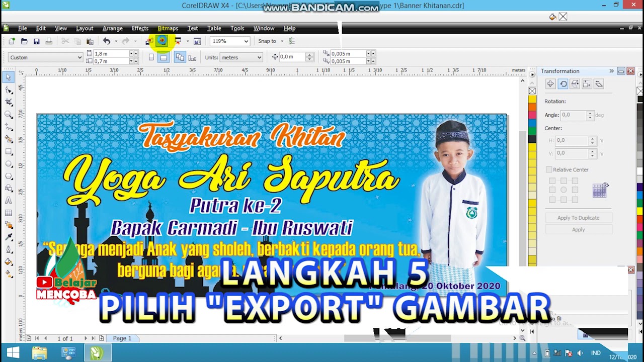Image resolution: width=644 pixels, height=362 pixels.
Task: Click the rotation Angle input field
Action: pyautogui.click(x=574, y=115)
